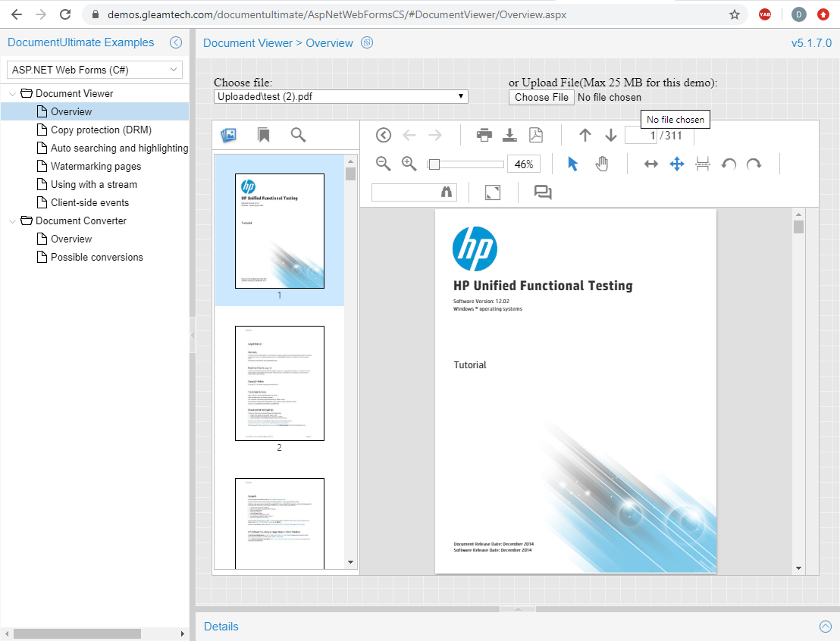Image resolution: width=840 pixels, height=641 pixels.
Task: Open the comments panel icon
Action: tap(543, 192)
